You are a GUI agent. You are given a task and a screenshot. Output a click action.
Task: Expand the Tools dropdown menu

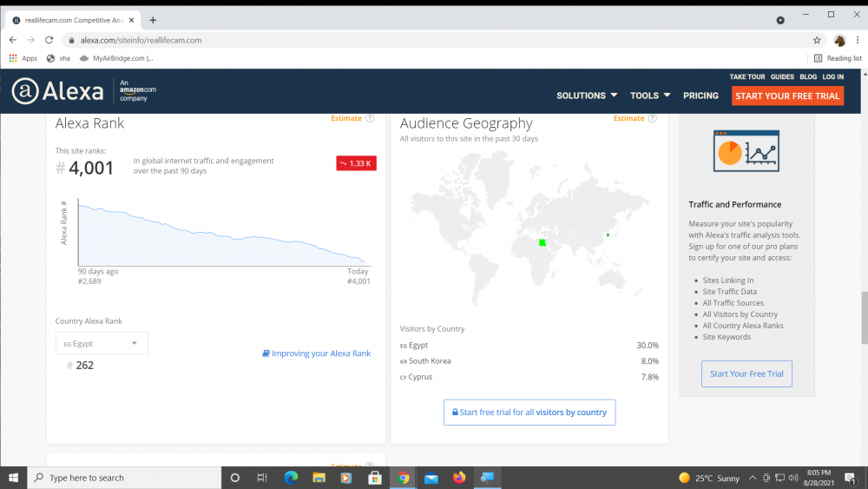(x=650, y=96)
